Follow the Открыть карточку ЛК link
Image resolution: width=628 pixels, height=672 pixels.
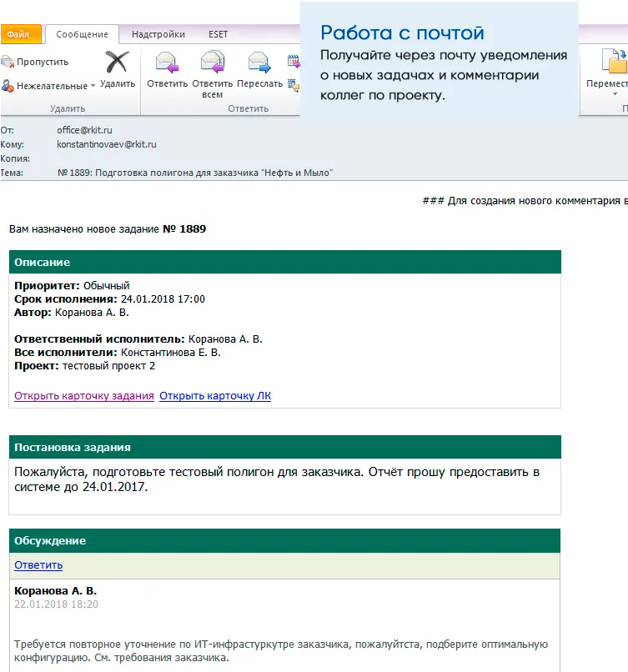[215, 396]
